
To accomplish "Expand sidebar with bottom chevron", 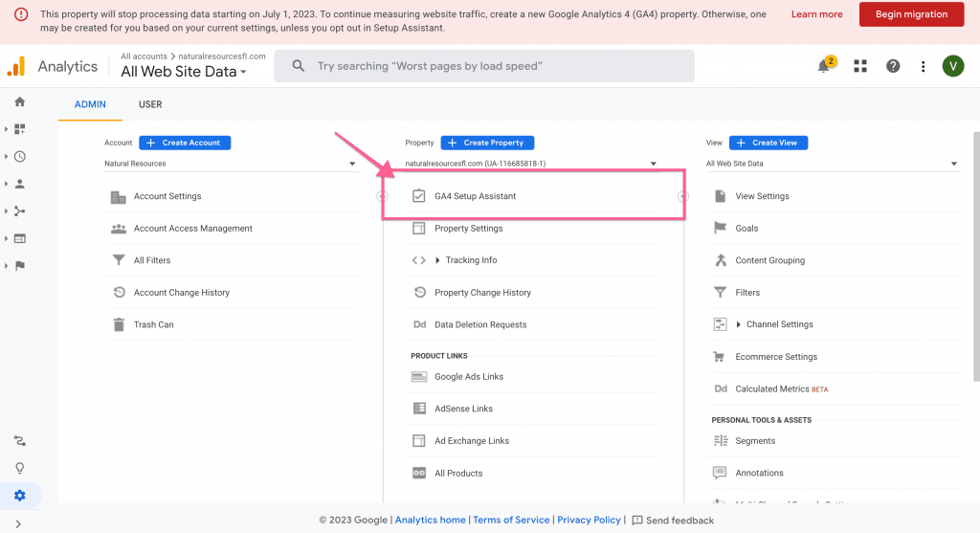I will (x=18, y=524).
